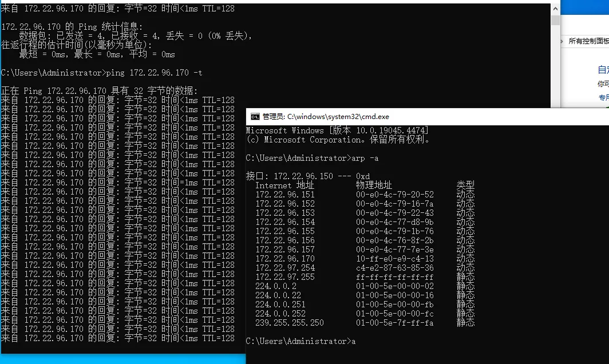Click the blue 专用 link in Control Panel
This screenshot has width=609, height=364.
603,98
